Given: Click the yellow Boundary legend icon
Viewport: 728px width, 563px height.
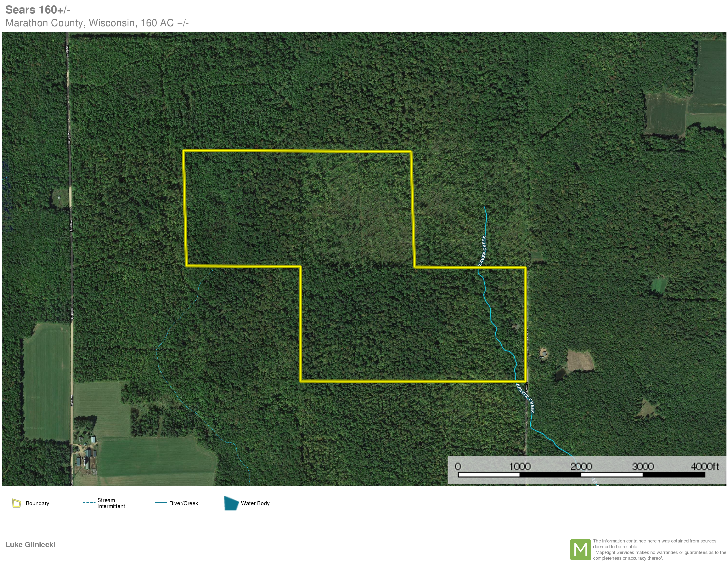Looking at the screenshot, I should click(17, 503).
